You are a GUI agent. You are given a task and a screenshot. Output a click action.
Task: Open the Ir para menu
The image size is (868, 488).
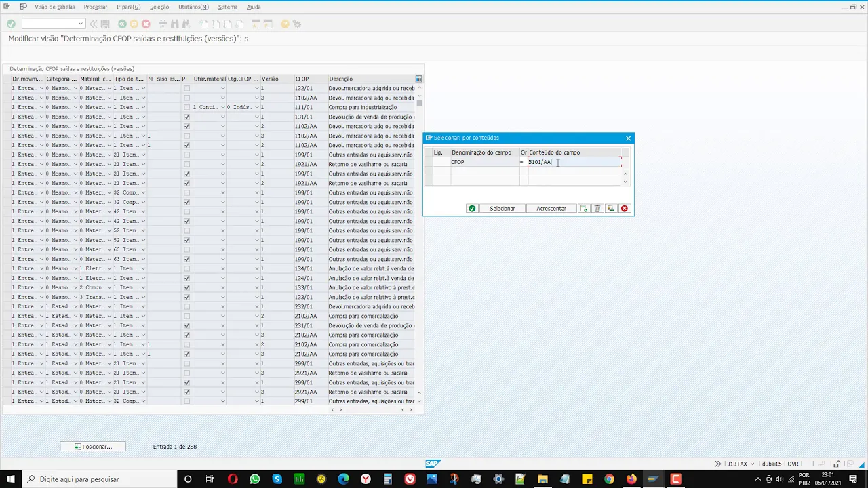pos(128,7)
